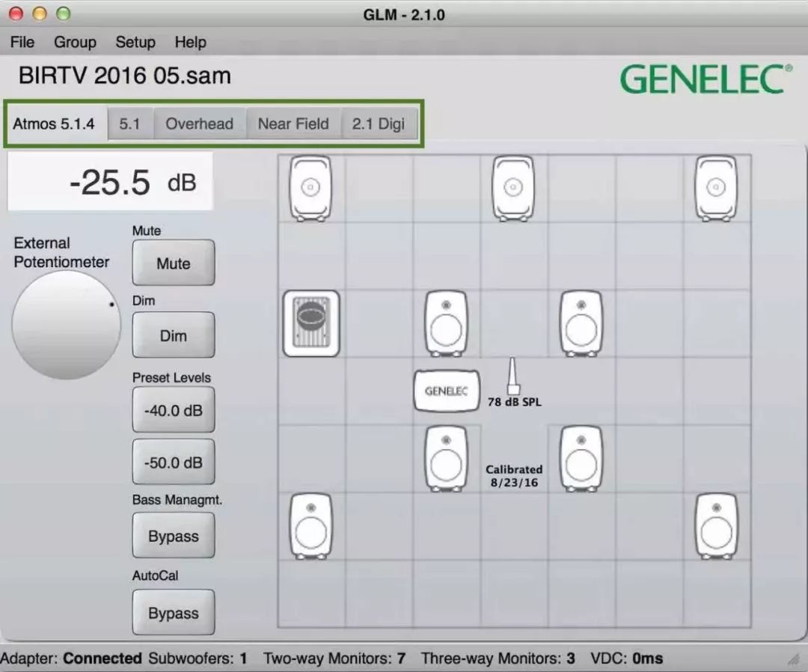This screenshot has width=808, height=672.
Task: Click the subwoofer icon in the grid
Action: coord(311,323)
